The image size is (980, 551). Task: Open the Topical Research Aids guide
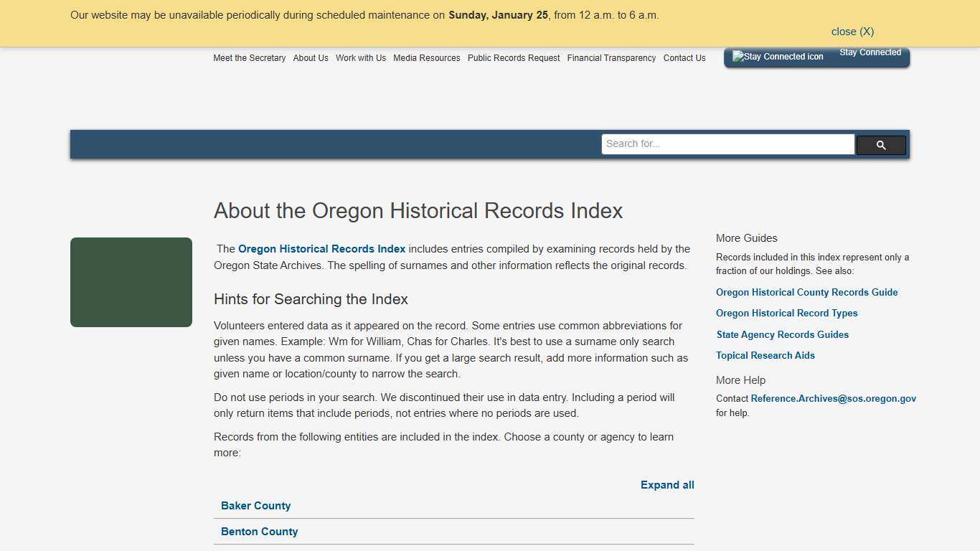pos(765,355)
